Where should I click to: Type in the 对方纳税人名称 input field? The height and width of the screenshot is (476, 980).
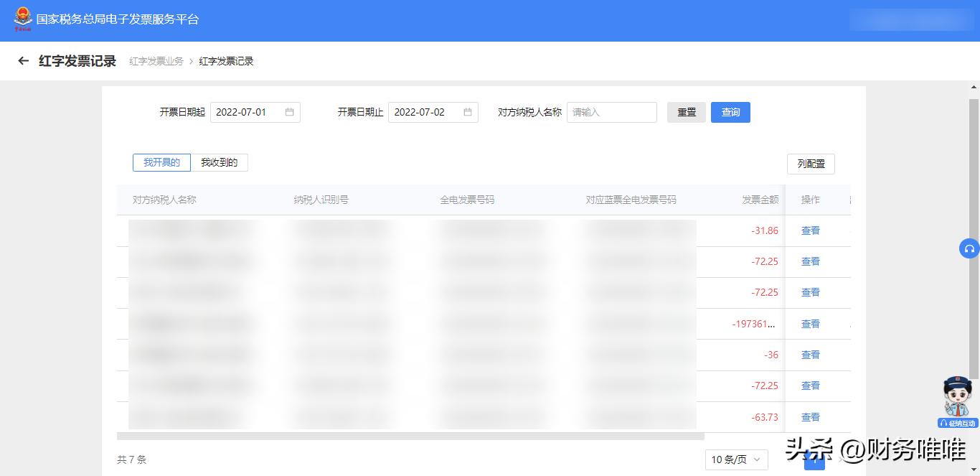(x=611, y=112)
